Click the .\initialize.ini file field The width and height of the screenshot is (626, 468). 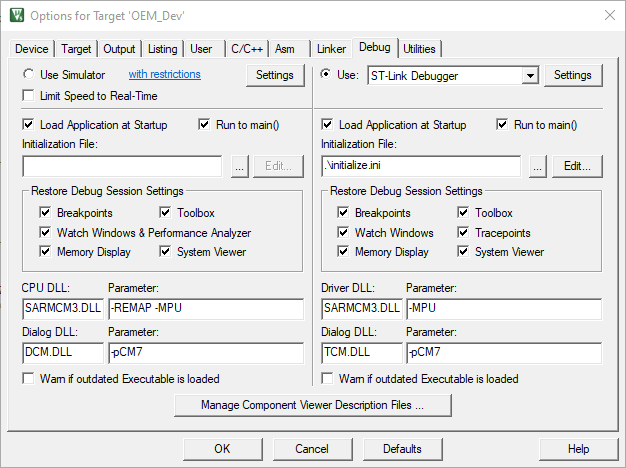click(421, 166)
